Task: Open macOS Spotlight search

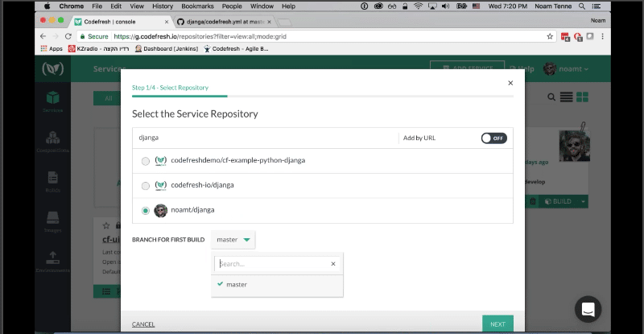Action: [x=582, y=6]
